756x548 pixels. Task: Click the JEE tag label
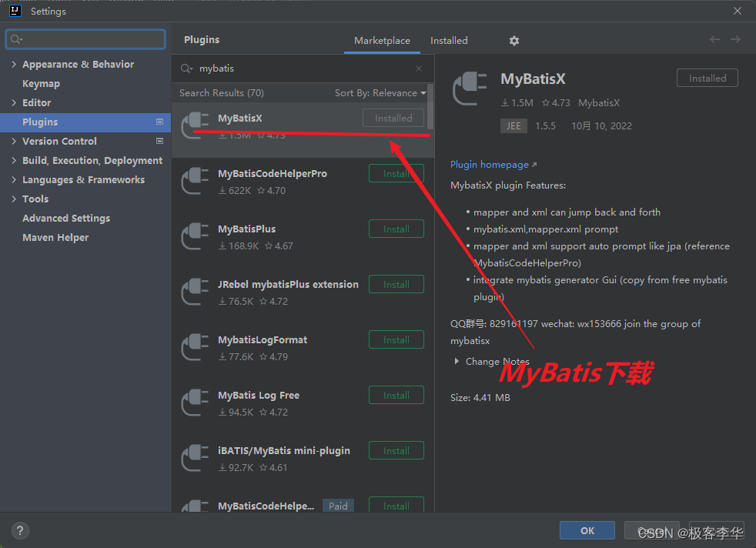pos(513,125)
